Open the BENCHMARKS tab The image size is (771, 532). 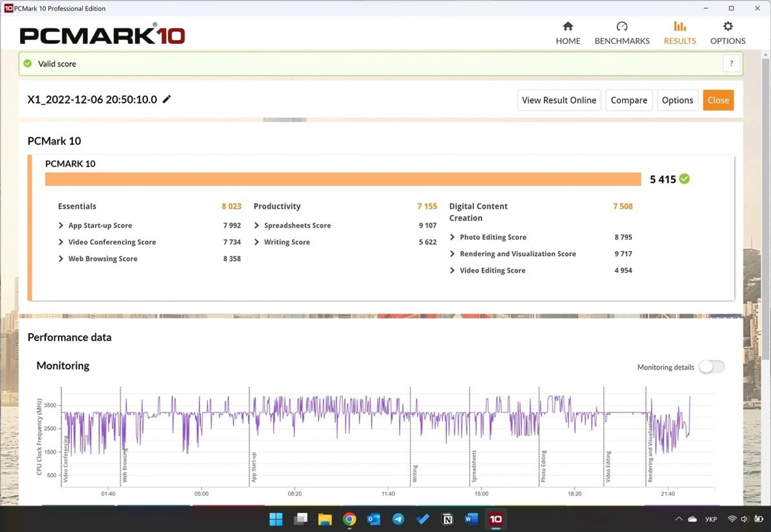point(622,33)
